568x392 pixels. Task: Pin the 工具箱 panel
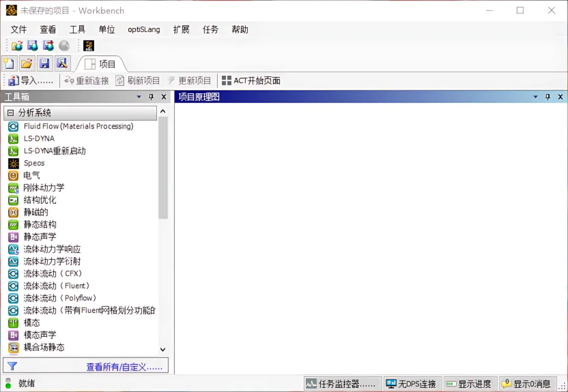click(151, 97)
